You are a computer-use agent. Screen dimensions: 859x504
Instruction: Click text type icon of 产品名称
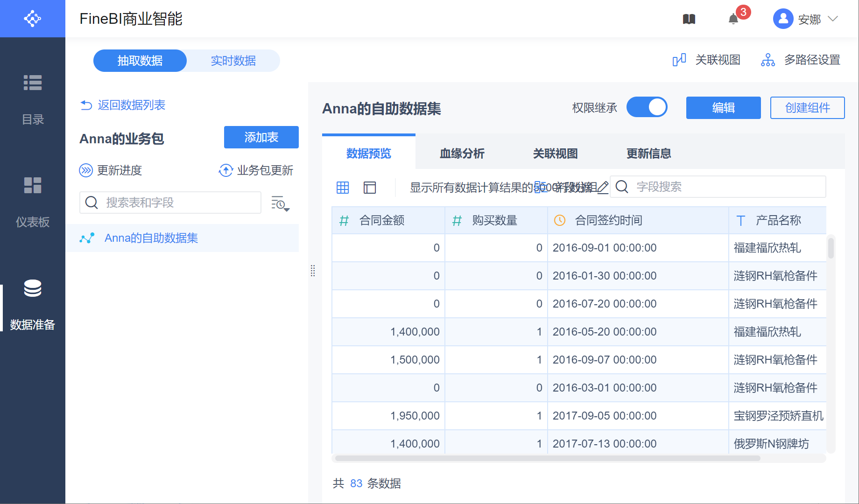pos(741,221)
